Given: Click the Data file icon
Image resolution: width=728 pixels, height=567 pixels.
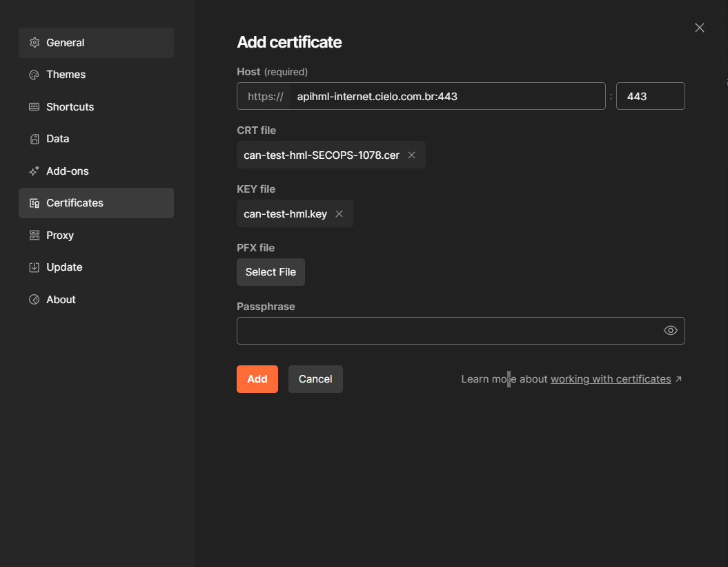Looking at the screenshot, I should (x=35, y=139).
